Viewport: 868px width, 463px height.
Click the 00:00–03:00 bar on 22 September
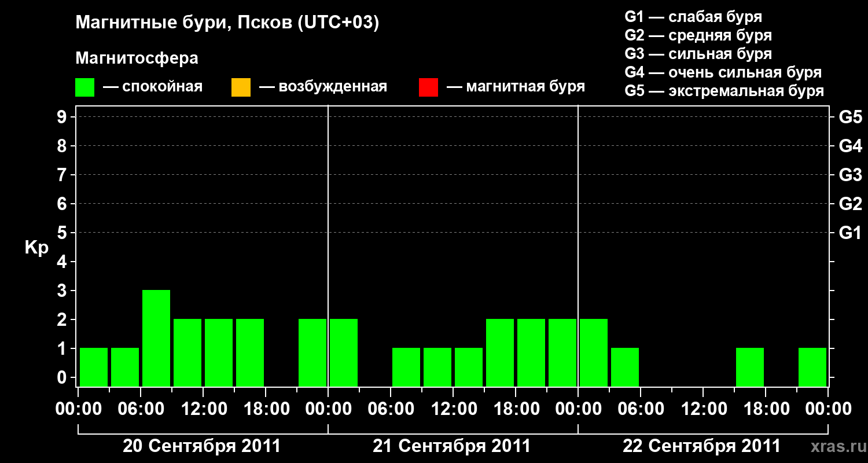pyautogui.click(x=594, y=352)
